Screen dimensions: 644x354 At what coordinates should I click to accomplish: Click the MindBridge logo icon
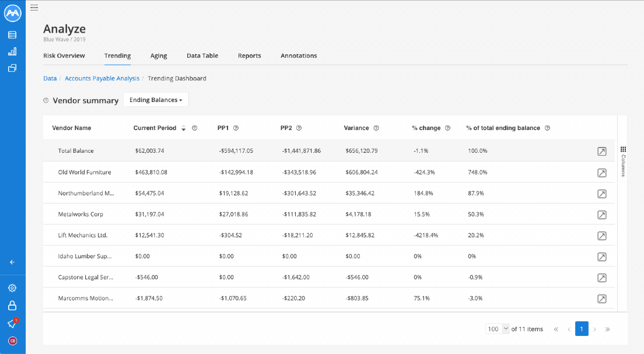coord(12,13)
